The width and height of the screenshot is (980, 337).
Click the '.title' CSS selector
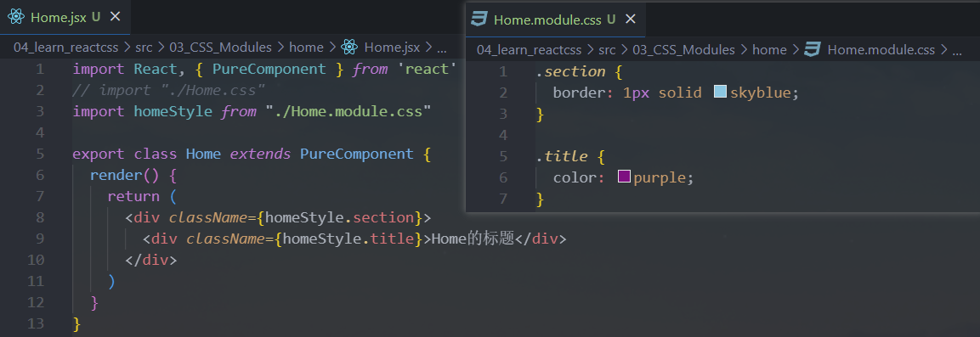[562, 156]
